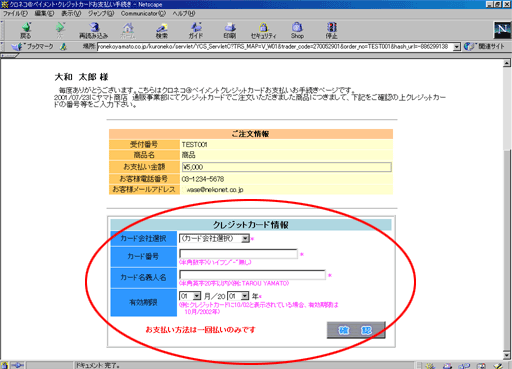512x369 pixels.
Task: Click the ガイド guide icon
Action: point(196,30)
